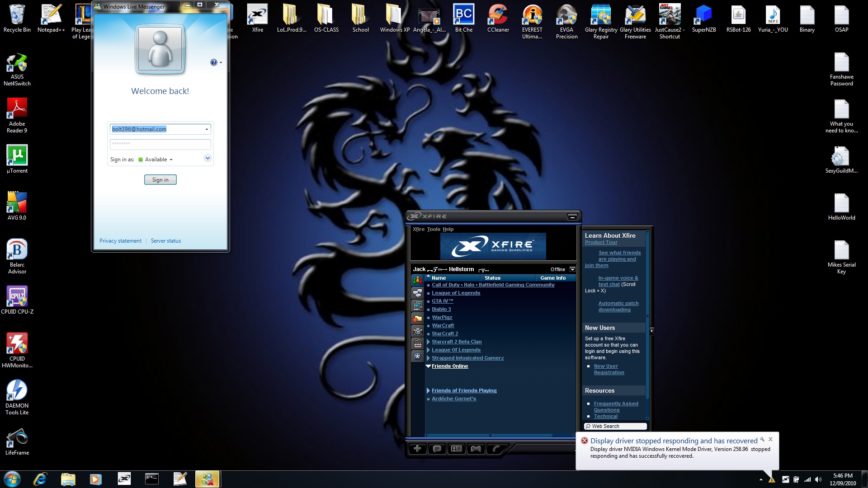Open Messenger help question mark icon
Viewport: 868px width, 488px height.
click(x=213, y=62)
